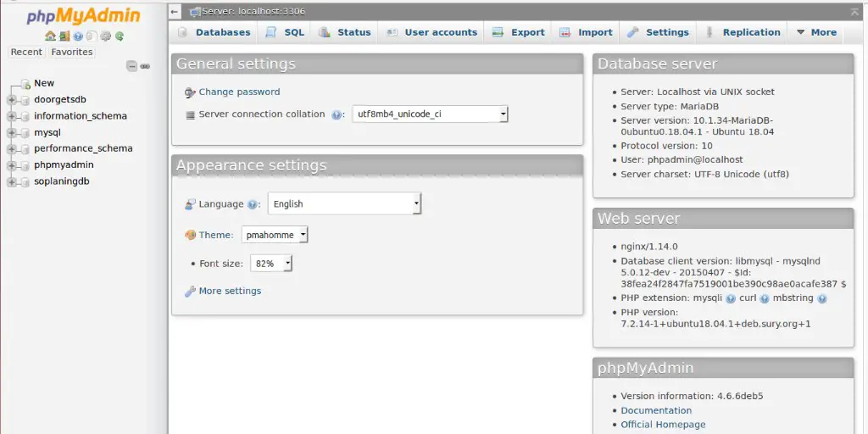
Task: Click help icon next to Language
Action: [252, 204]
